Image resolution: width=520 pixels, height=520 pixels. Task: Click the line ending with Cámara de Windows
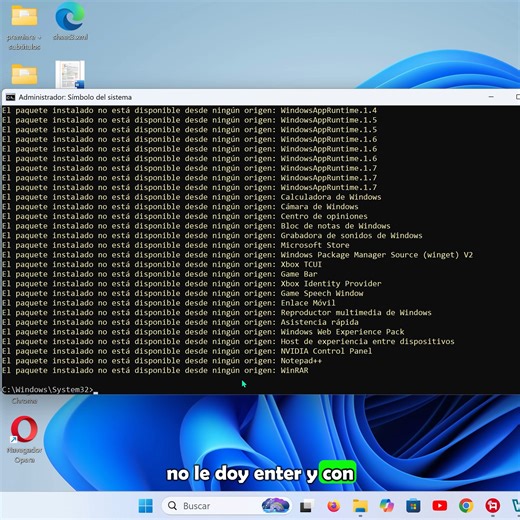(x=180, y=207)
